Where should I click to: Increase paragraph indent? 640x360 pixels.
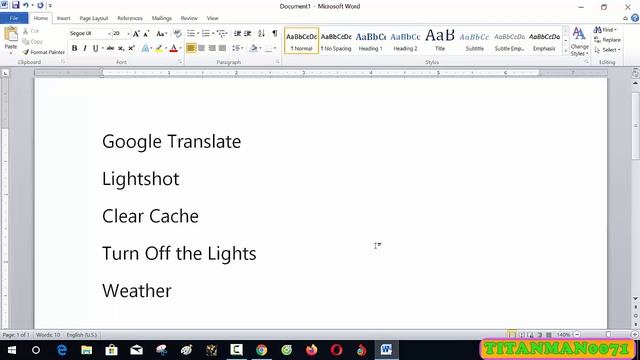(247, 33)
